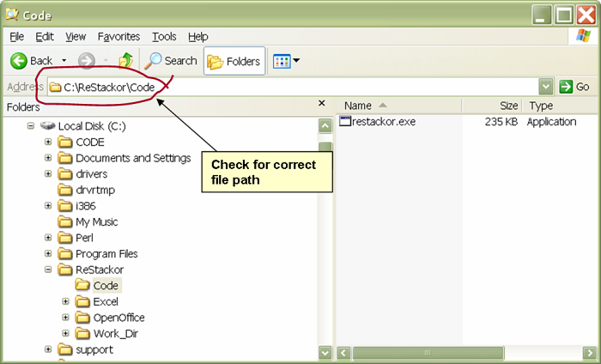Collapse the ReStackor folder node
The height and width of the screenshot is (364, 601).
coord(48,270)
